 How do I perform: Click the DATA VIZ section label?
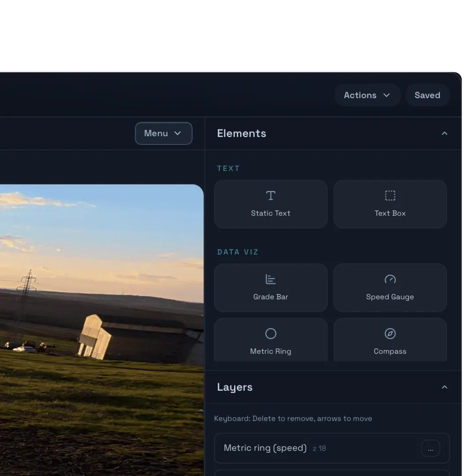238,252
